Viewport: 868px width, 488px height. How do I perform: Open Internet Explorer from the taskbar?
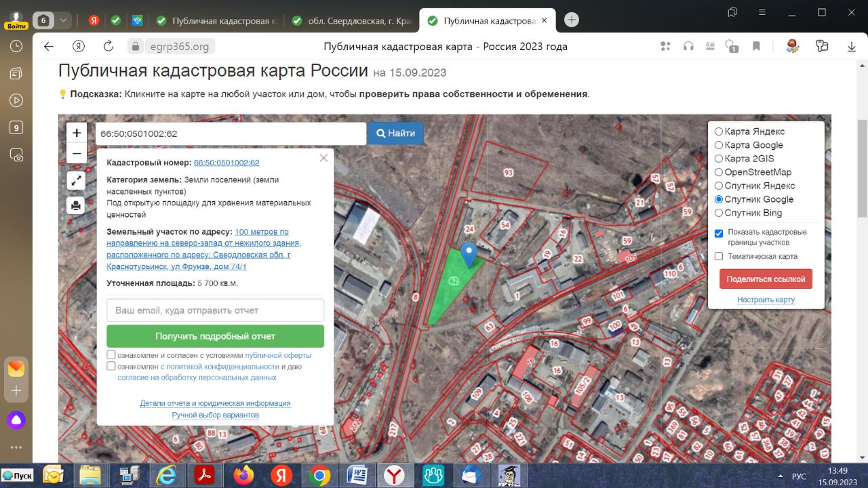[167, 475]
